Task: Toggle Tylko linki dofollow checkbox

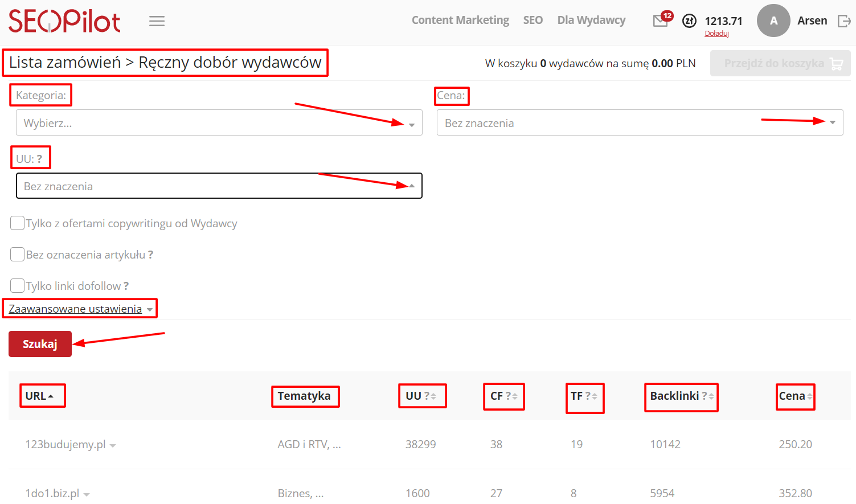Action: tap(18, 286)
